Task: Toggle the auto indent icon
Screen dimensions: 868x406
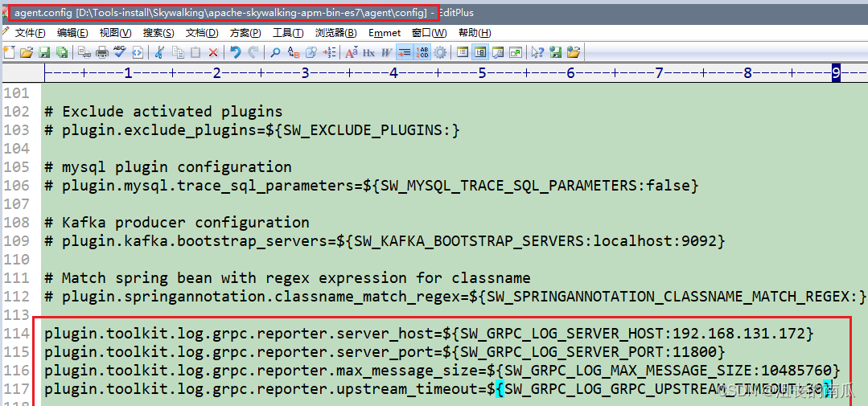Action: pos(405,52)
